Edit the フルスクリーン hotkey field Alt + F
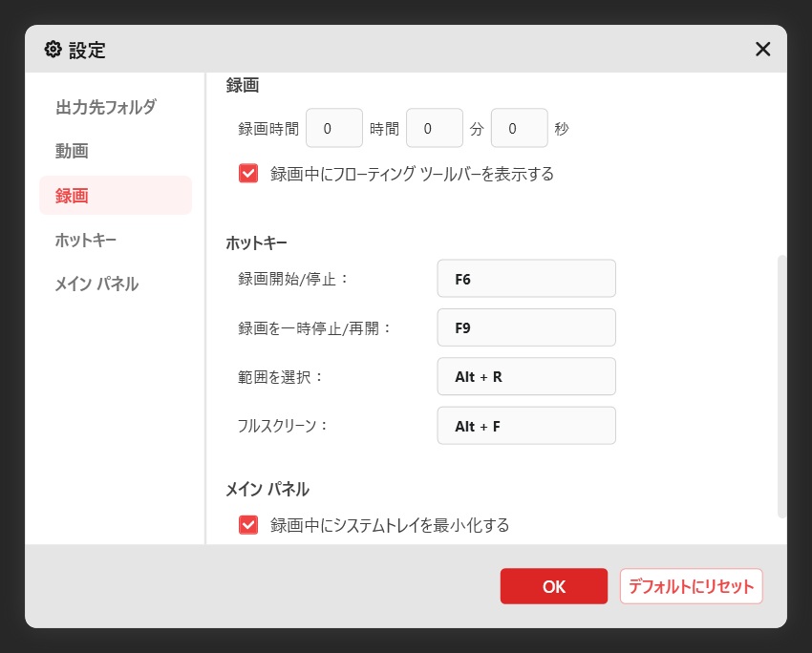Screen dimensions: 812x653 click(525, 426)
